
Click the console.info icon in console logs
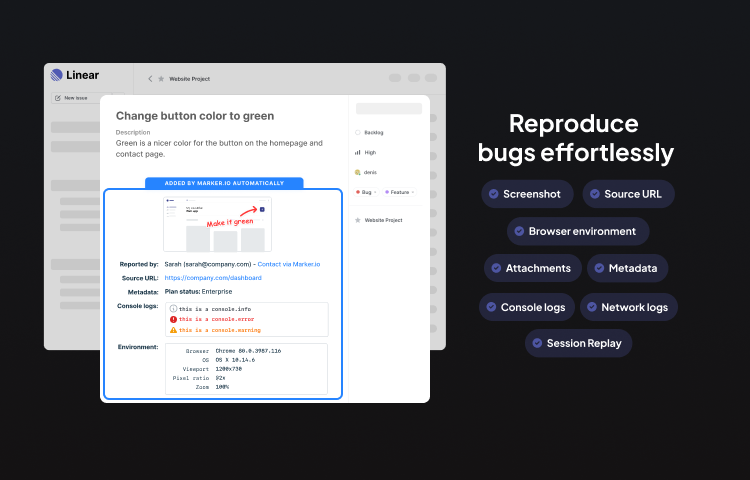tap(173, 309)
